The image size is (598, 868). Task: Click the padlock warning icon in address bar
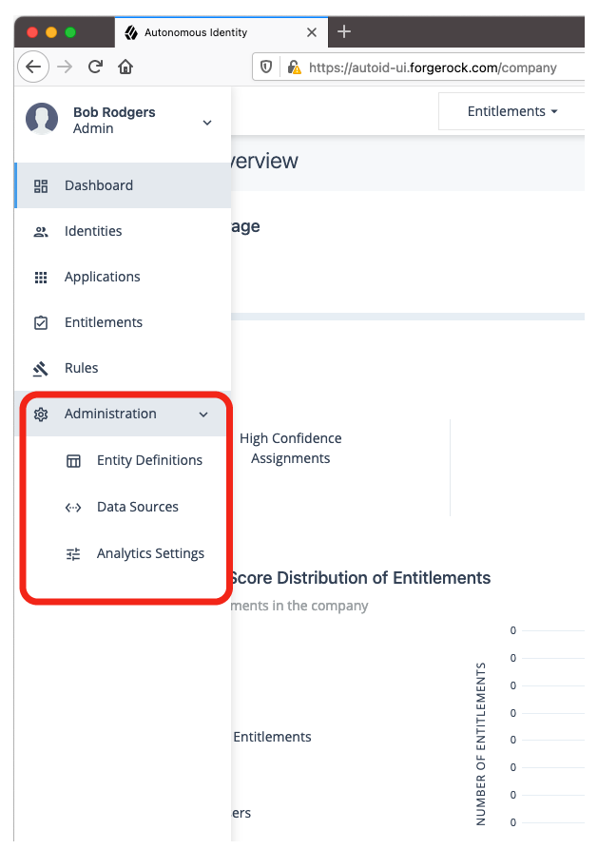tap(294, 68)
